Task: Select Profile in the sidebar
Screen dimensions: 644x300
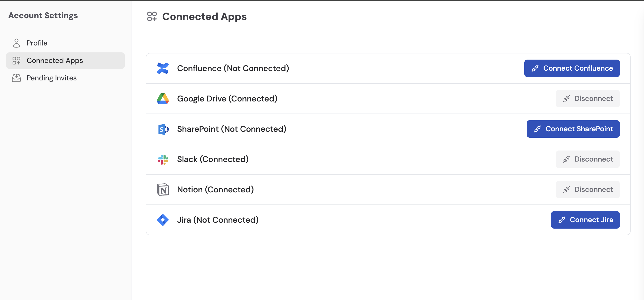Action: (37, 43)
